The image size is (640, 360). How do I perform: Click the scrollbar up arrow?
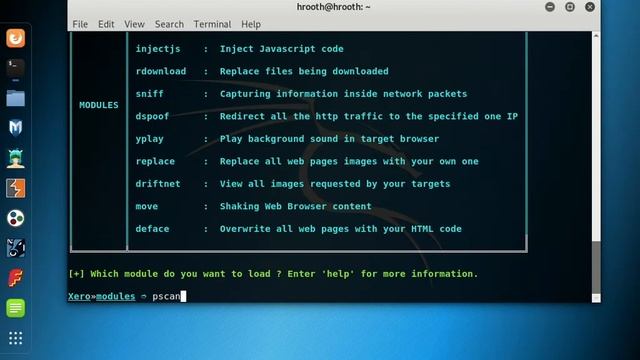(596, 36)
